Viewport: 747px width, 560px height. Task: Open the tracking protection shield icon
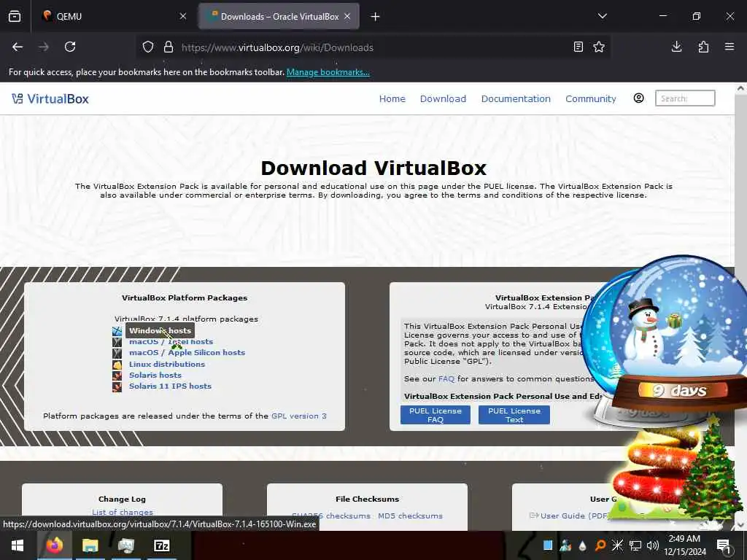(x=148, y=47)
